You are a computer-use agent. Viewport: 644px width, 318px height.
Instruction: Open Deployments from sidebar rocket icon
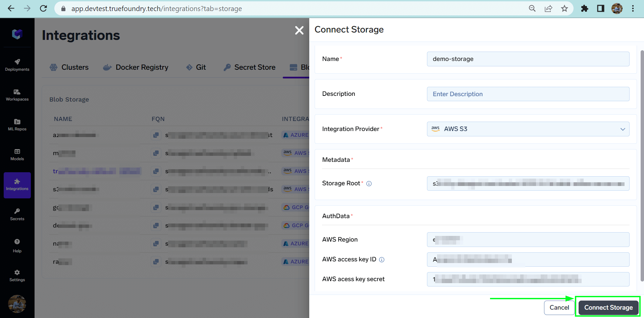tap(17, 65)
